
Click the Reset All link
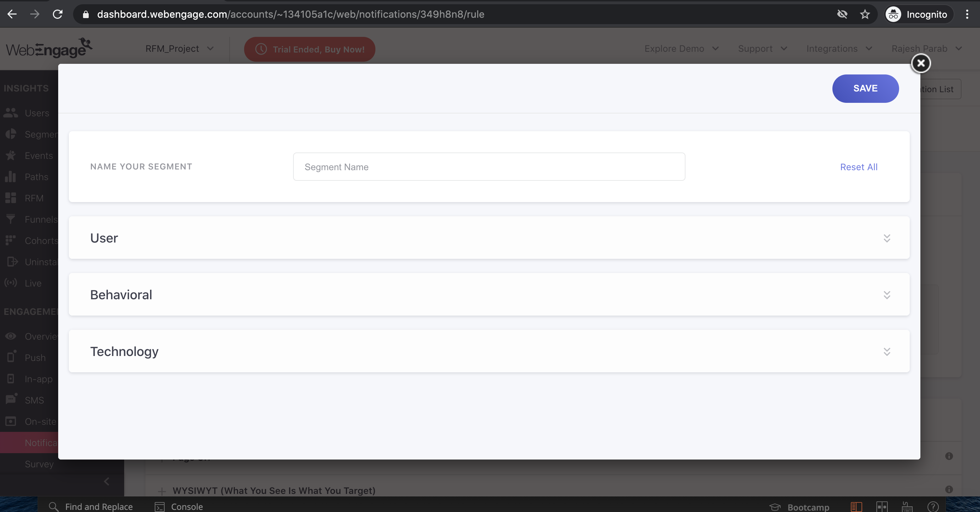858,167
